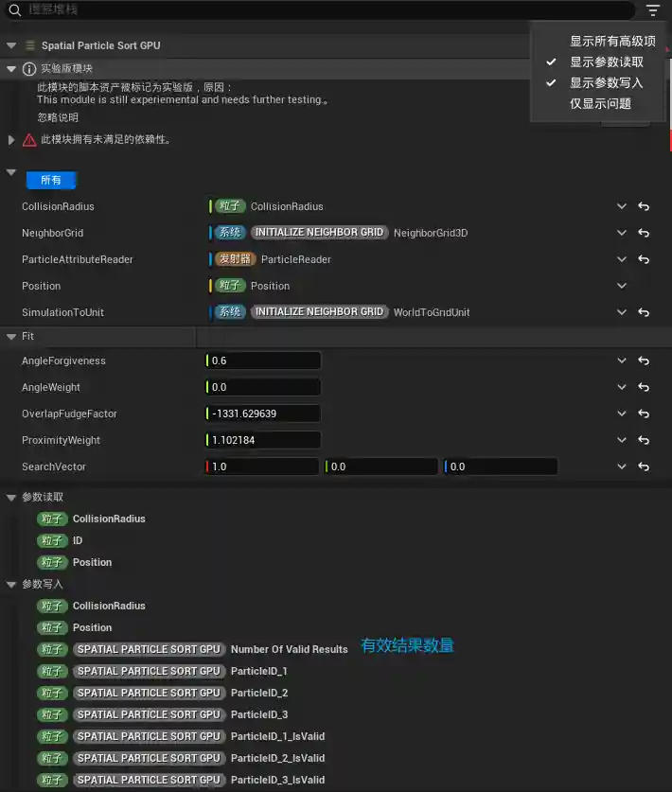Screen dimensions: 672x792
Task: Reset ProximityWeight with its reset arrow
Action: (644, 440)
